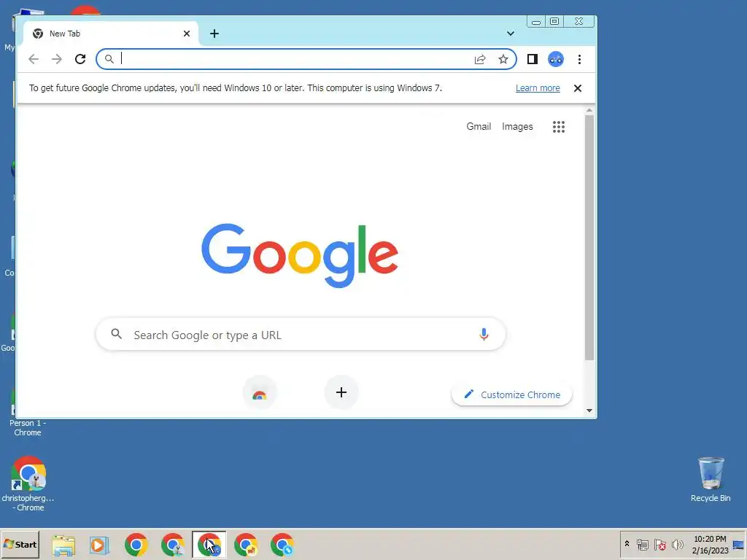Image resolution: width=747 pixels, height=560 pixels.
Task: Open the profile avatar menu
Action: [555, 59]
